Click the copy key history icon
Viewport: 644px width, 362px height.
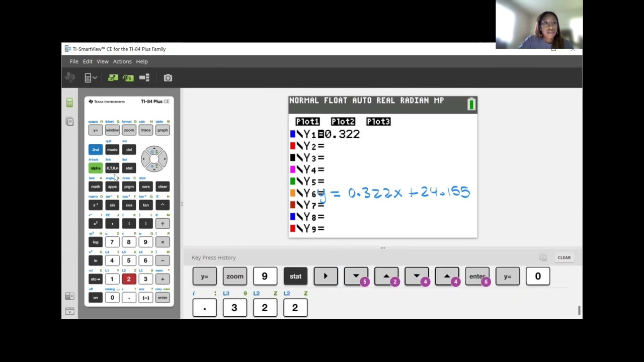pos(543,257)
